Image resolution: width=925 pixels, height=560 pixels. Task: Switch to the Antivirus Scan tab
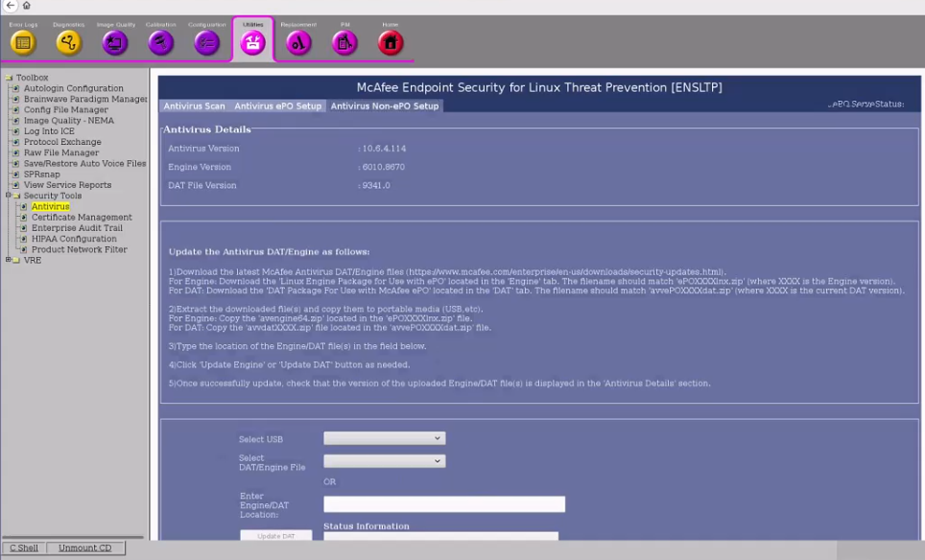(194, 106)
